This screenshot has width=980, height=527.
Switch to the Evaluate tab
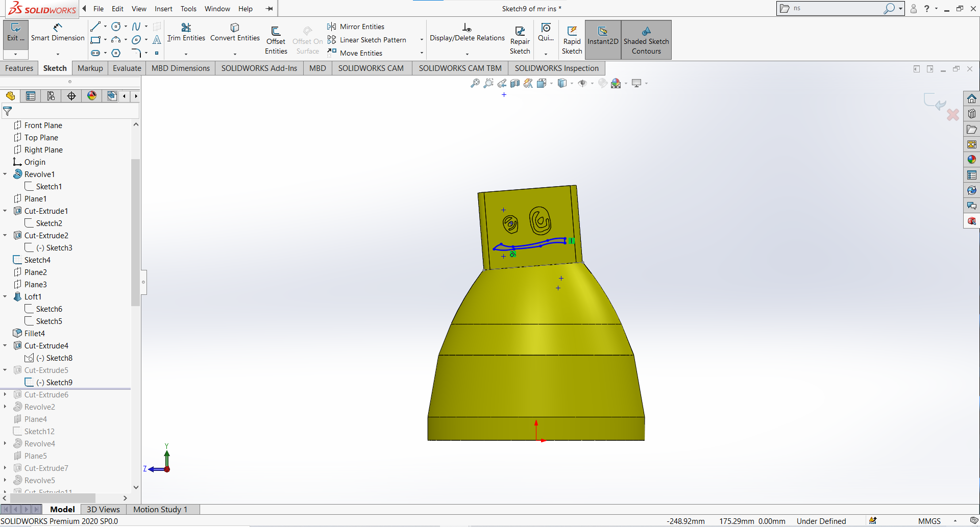coord(127,68)
